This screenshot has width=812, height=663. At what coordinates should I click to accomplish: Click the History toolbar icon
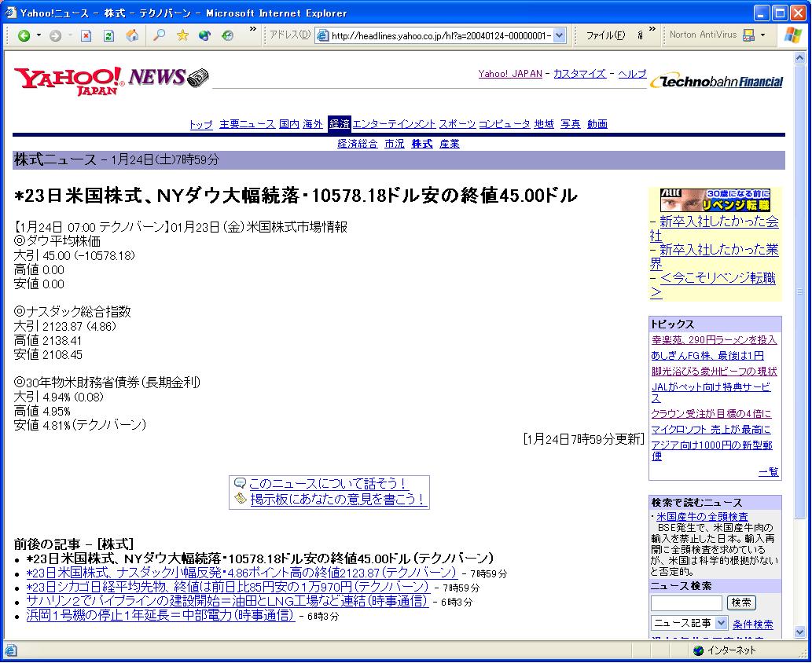228,35
